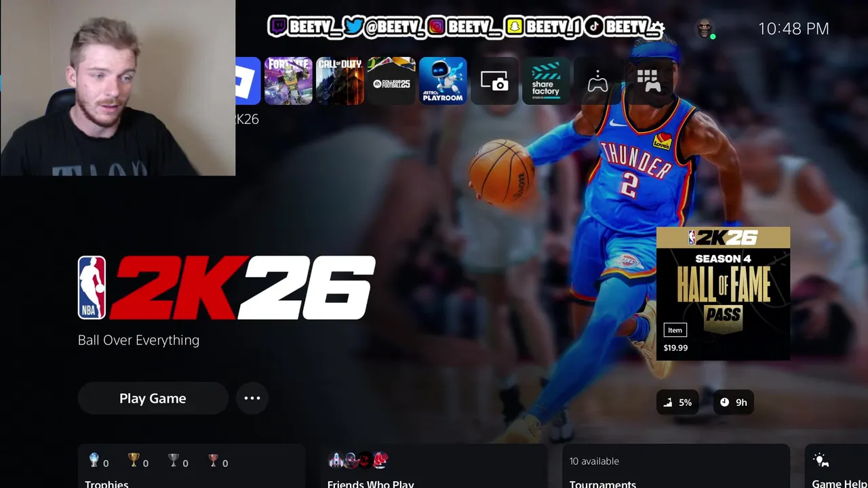The image size is (868, 488).
Task: Select the Call of Duty tile
Action: [x=340, y=81]
